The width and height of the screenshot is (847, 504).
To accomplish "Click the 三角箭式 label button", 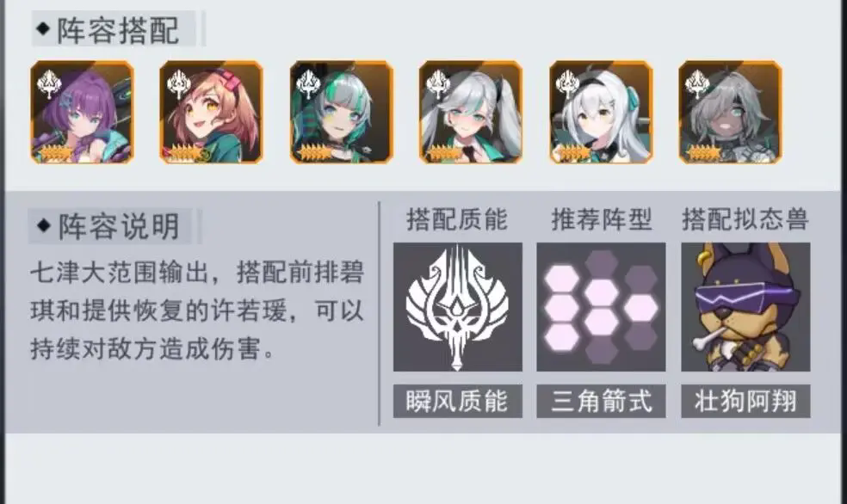I will (x=601, y=401).
